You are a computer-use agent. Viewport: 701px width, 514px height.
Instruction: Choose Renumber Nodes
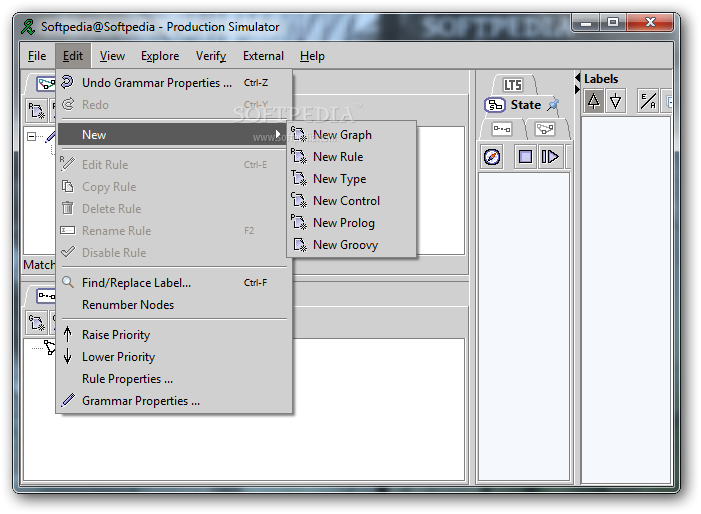coord(174,304)
